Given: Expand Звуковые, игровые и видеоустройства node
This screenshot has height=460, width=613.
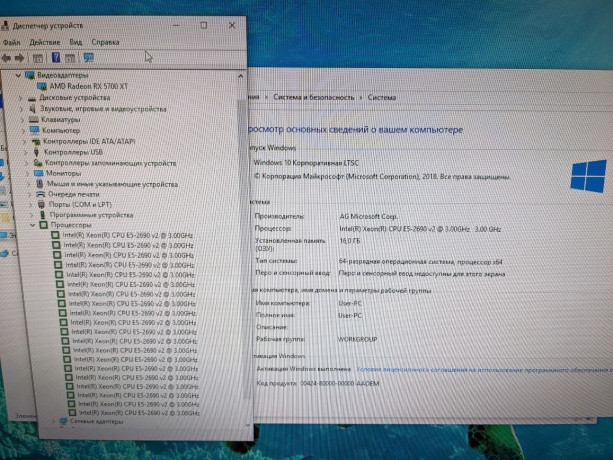Looking at the screenshot, I should tap(22, 109).
